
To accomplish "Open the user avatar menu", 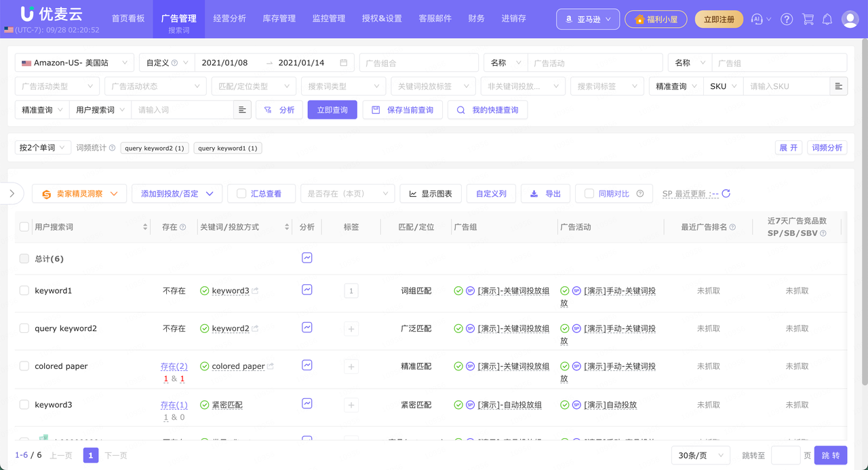I will (x=850, y=19).
